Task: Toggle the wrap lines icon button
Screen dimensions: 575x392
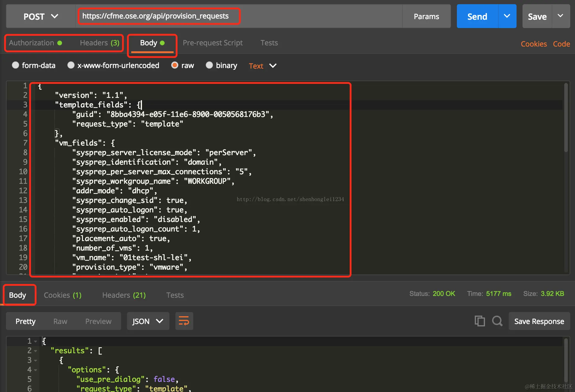Action: [184, 321]
